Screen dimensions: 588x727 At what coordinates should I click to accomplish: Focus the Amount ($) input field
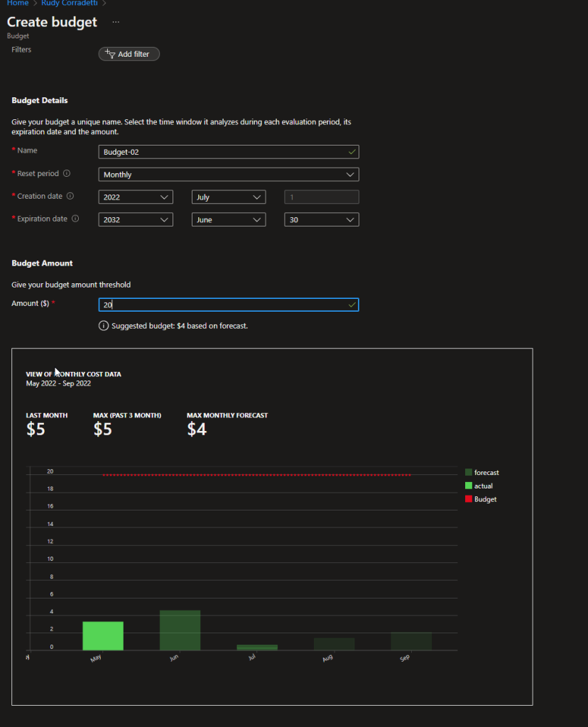(229, 305)
